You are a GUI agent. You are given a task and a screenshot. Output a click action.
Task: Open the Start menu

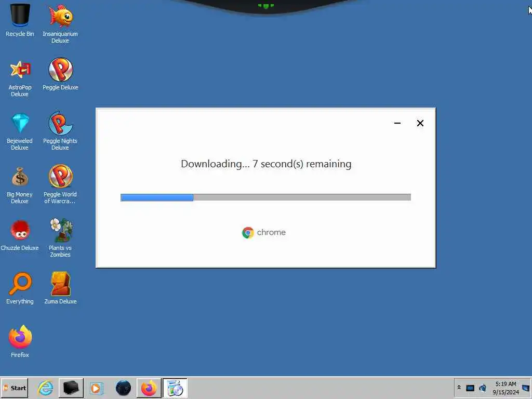click(x=15, y=388)
